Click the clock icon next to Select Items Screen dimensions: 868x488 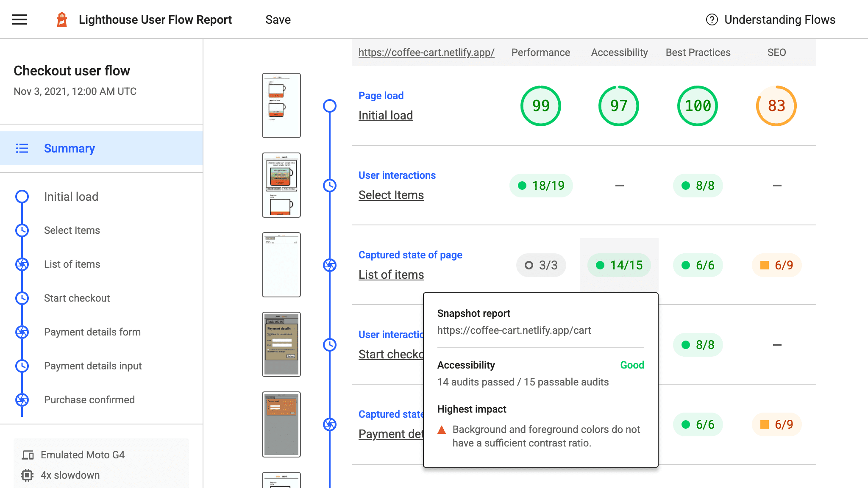[22, 230]
